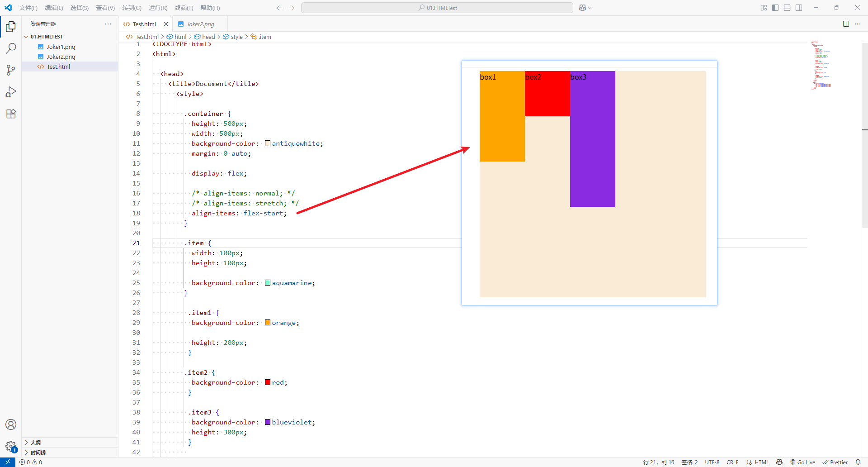Open the Search view in activity bar
Viewport: 868px width, 467px height.
[x=11, y=48]
